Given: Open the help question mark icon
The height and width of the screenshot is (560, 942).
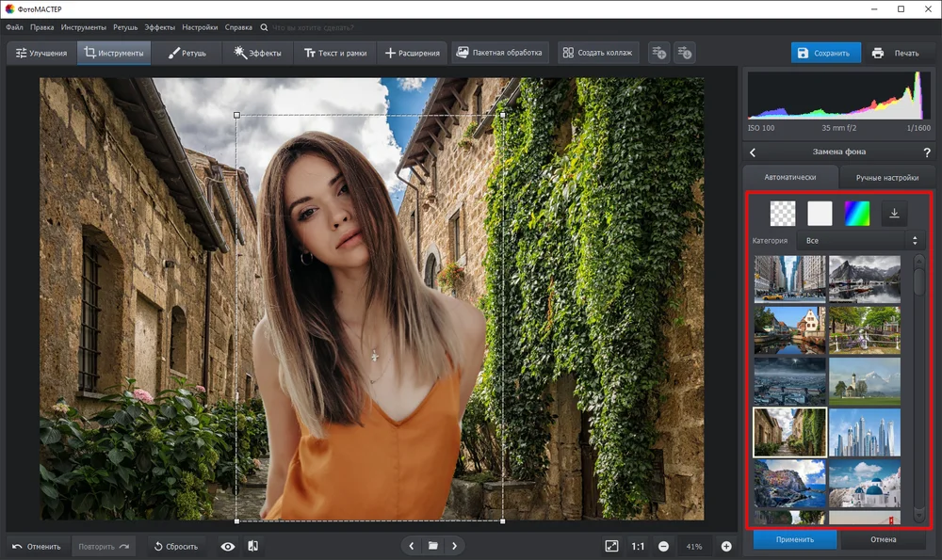Looking at the screenshot, I should [x=926, y=152].
